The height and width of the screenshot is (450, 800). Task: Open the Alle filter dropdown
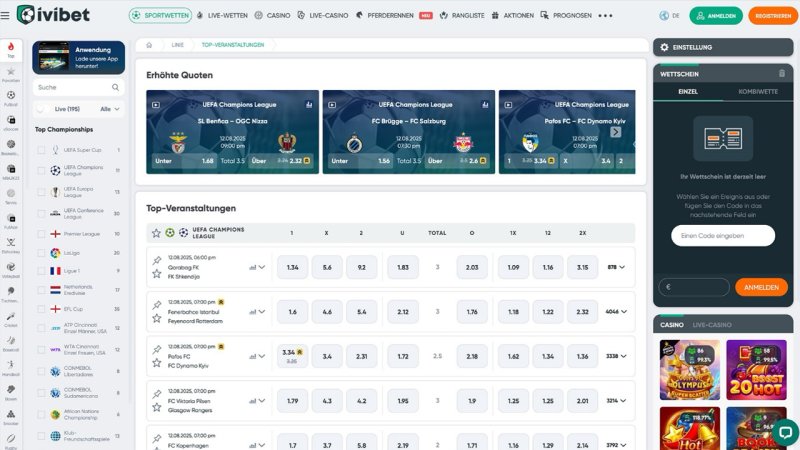(110, 109)
